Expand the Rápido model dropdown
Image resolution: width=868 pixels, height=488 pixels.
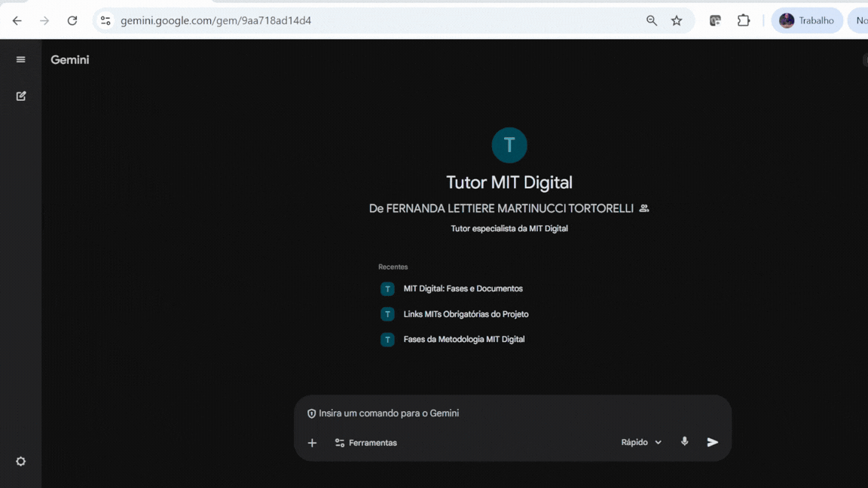point(641,442)
